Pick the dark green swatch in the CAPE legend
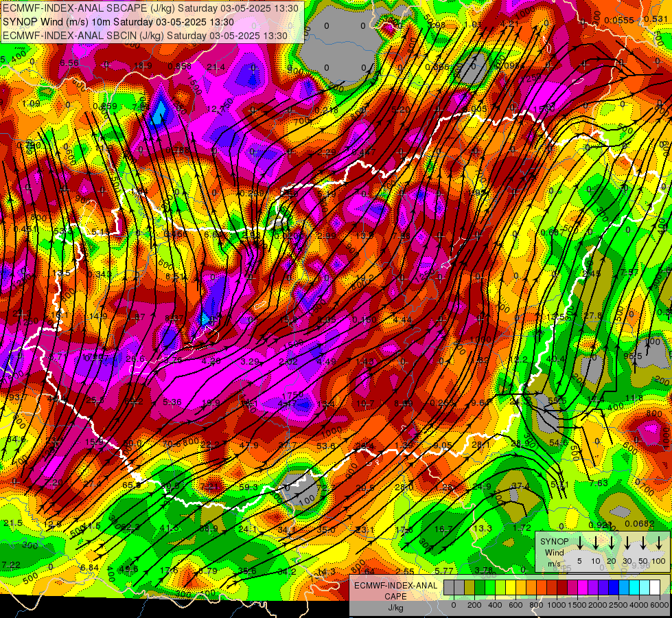Image resolution: width=672 pixels, height=618 pixels. (x=480, y=587)
